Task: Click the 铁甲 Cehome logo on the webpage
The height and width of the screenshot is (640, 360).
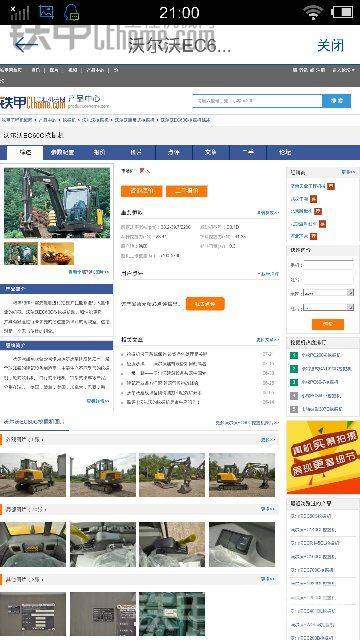Action: 33,102
